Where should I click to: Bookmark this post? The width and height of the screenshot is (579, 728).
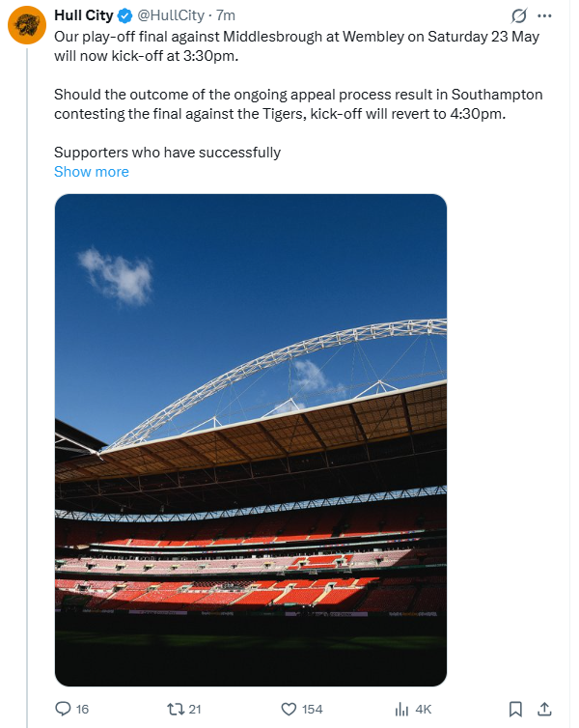tap(515, 709)
